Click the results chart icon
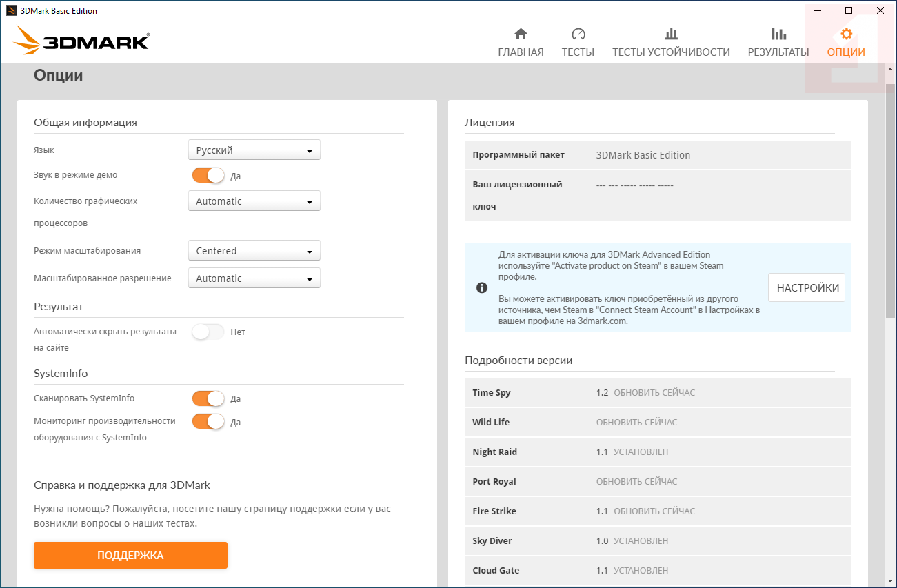 (778, 34)
